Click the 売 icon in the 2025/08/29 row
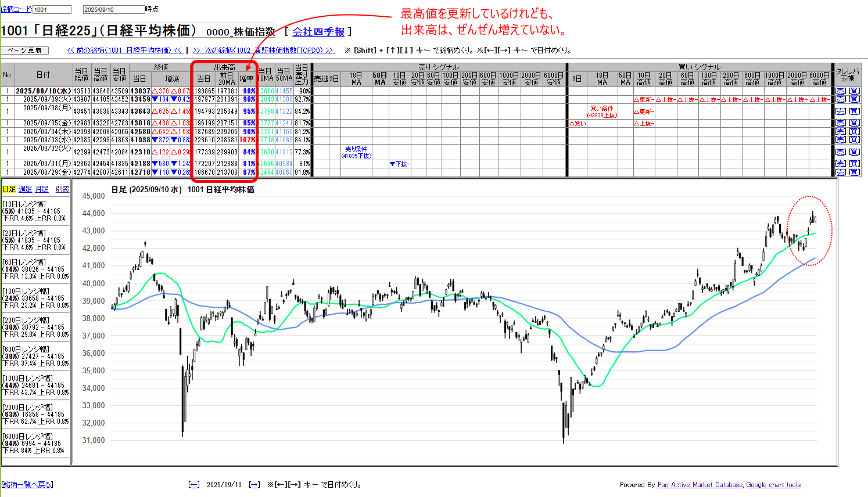868x497 pixels. click(840, 172)
